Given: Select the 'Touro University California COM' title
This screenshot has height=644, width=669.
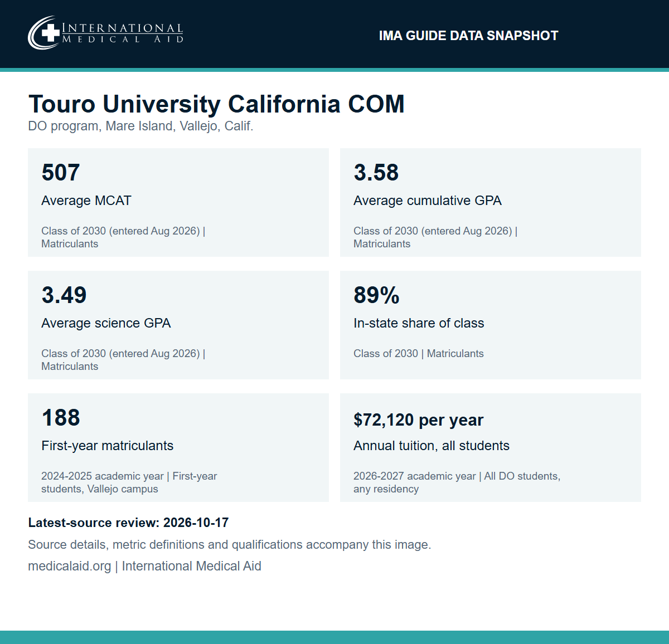Looking at the screenshot, I should [216, 104].
